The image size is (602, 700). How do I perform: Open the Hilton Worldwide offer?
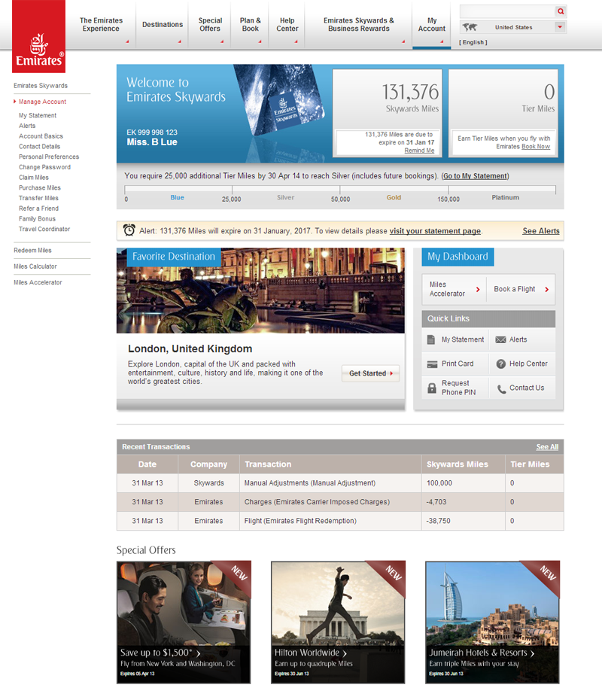tap(338, 622)
